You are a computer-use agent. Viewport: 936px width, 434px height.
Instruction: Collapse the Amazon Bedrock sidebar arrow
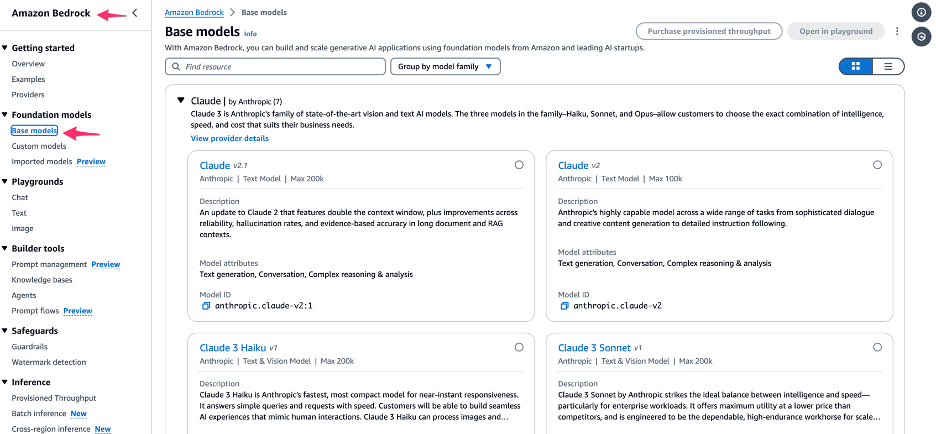(x=135, y=13)
